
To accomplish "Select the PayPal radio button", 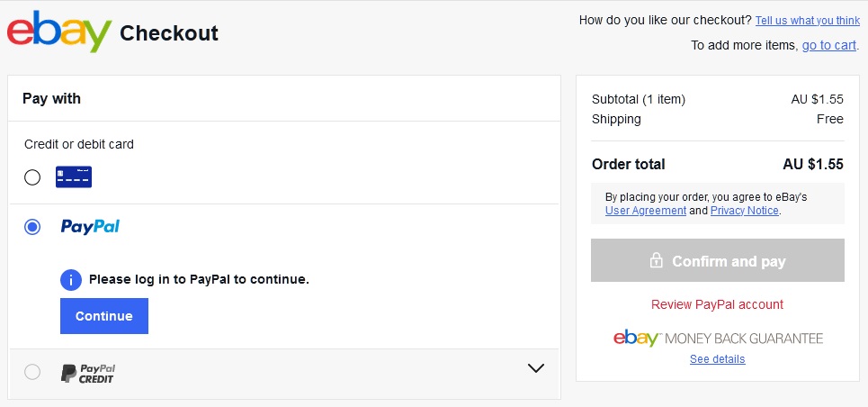I will pyautogui.click(x=32, y=227).
